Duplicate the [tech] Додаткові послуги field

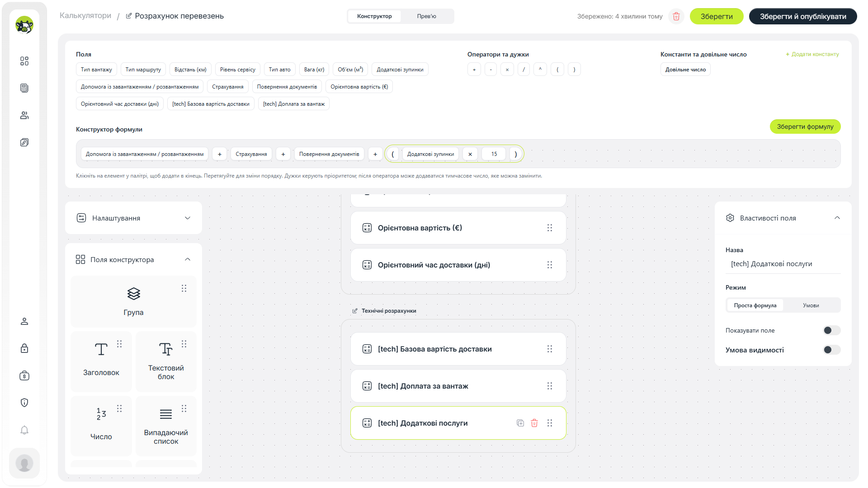(x=520, y=423)
